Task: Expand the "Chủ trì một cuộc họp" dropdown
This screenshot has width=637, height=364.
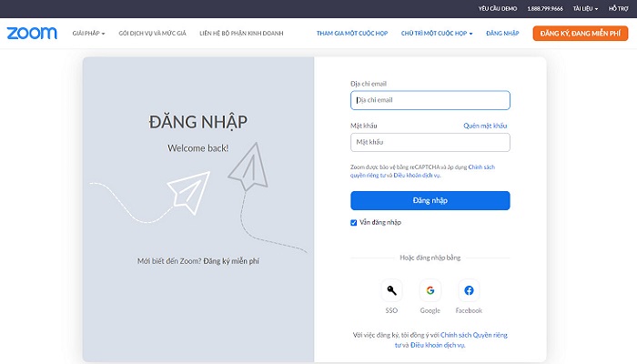Action: (437, 34)
